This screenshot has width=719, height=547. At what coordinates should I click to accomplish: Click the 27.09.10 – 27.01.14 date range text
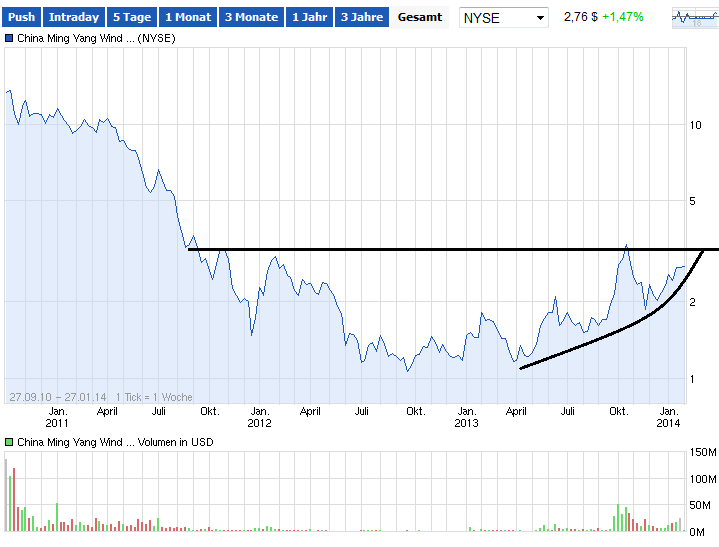58,397
